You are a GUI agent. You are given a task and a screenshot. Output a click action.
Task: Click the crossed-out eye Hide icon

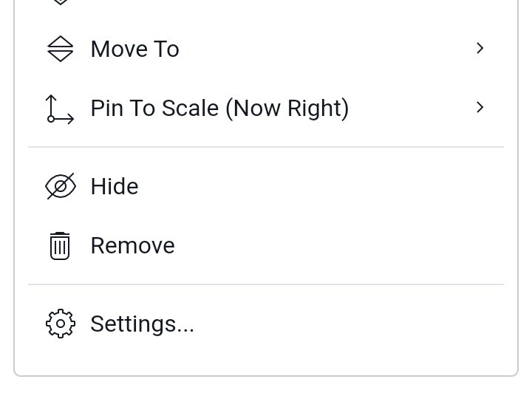pyautogui.click(x=61, y=187)
